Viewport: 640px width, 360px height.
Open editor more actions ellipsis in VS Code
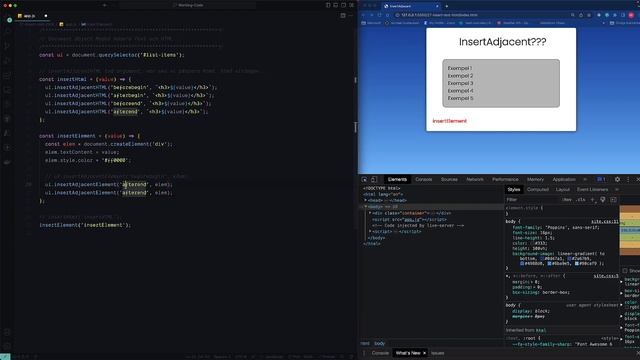pos(351,16)
